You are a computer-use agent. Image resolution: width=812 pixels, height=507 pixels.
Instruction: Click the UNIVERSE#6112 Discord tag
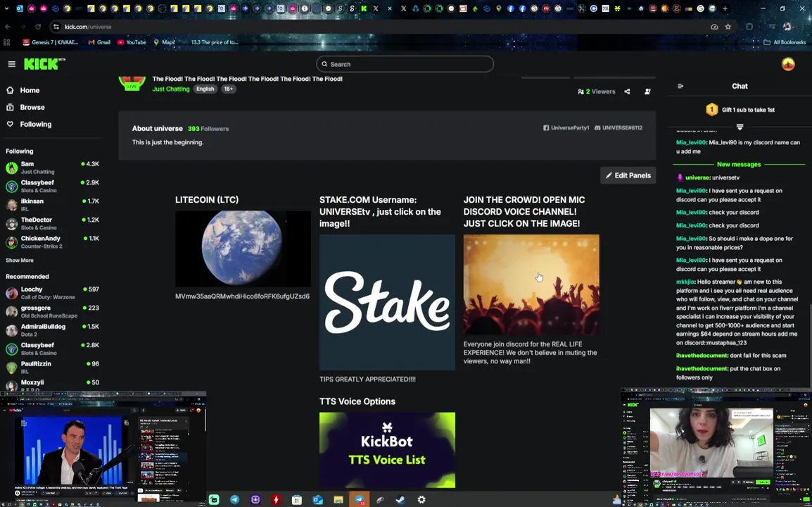(x=618, y=127)
